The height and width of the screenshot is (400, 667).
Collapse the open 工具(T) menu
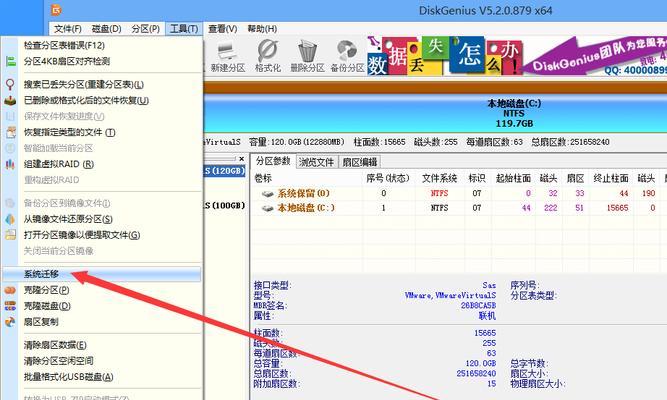pos(184,29)
